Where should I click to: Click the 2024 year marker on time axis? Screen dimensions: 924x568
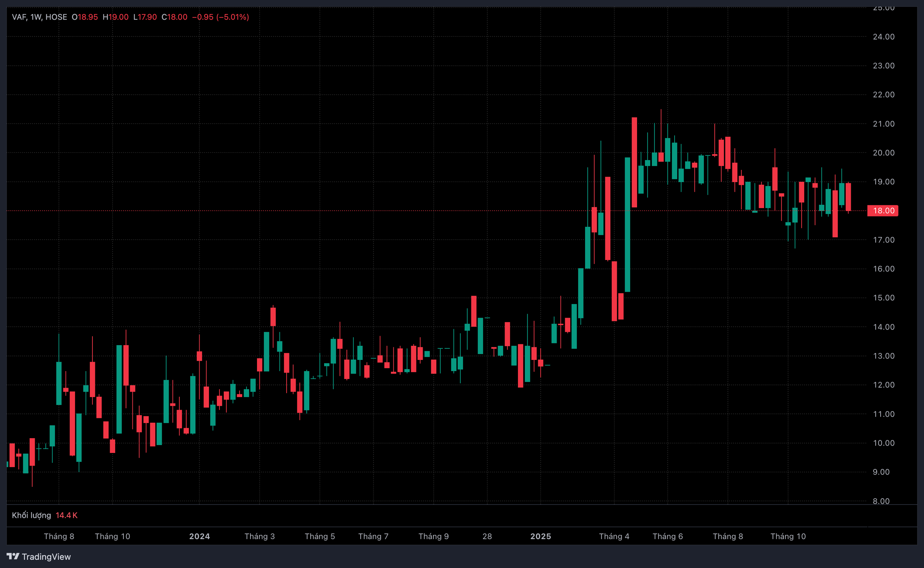coord(199,536)
